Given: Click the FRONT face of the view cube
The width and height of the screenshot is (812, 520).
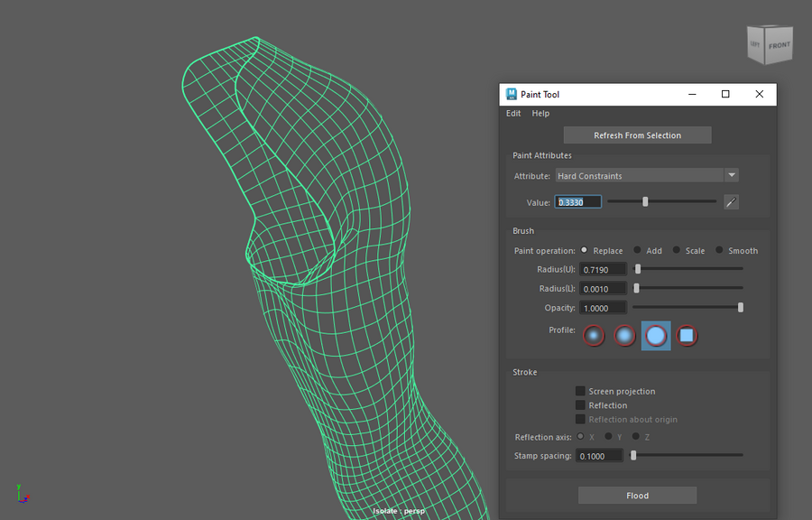Looking at the screenshot, I should pyautogui.click(x=779, y=45).
